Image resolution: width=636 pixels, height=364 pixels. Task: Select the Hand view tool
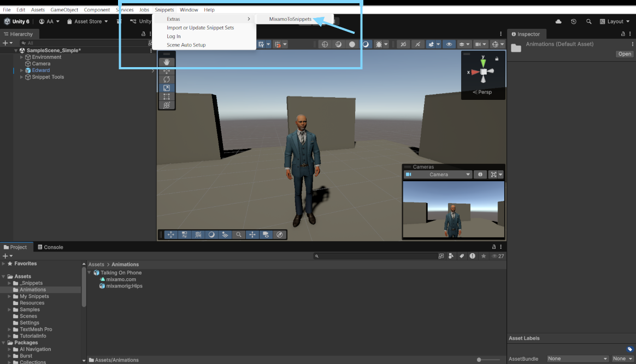pyautogui.click(x=166, y=62)
